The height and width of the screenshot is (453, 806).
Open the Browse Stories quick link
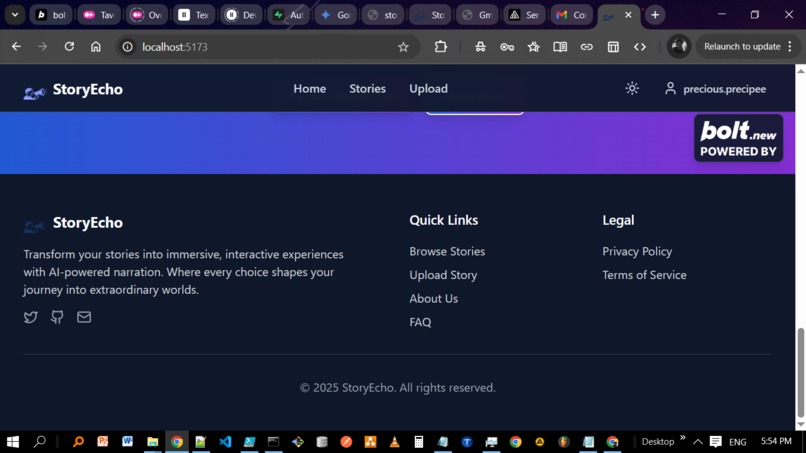(x=447, y=251)
